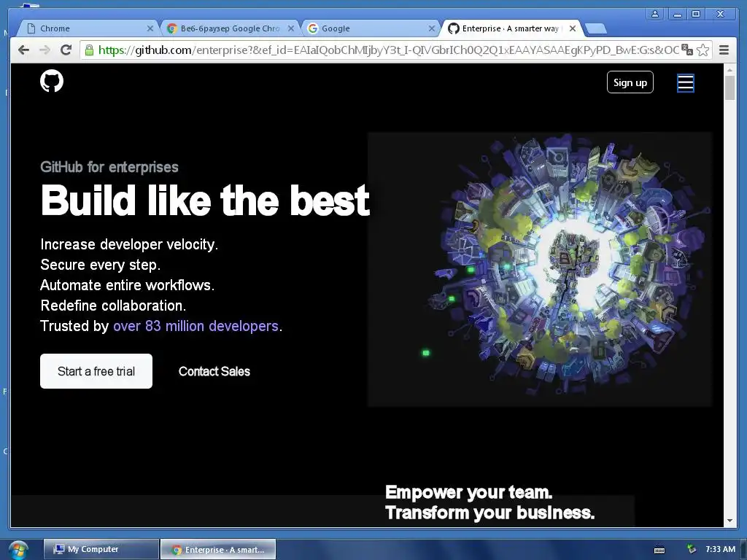Switch to the Google Chrome browser tab in Cyrillic

230,28
